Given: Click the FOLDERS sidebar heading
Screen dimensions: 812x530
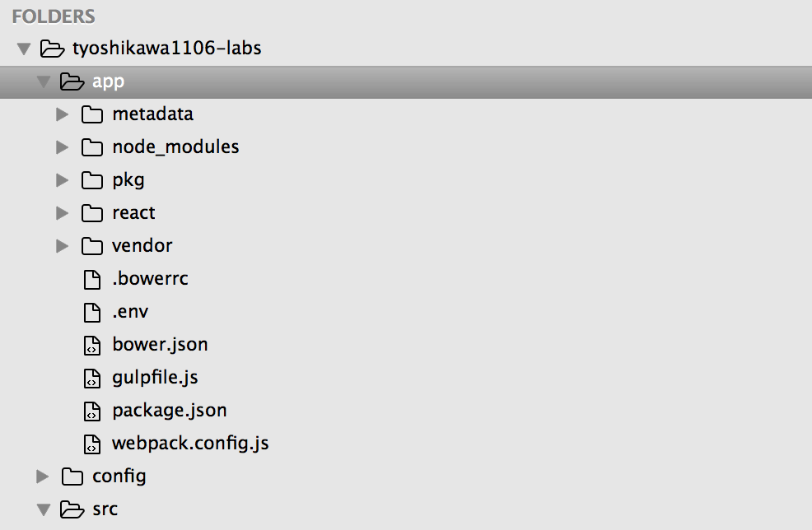Looking at the screenshot, I should (x=54, y=16).
